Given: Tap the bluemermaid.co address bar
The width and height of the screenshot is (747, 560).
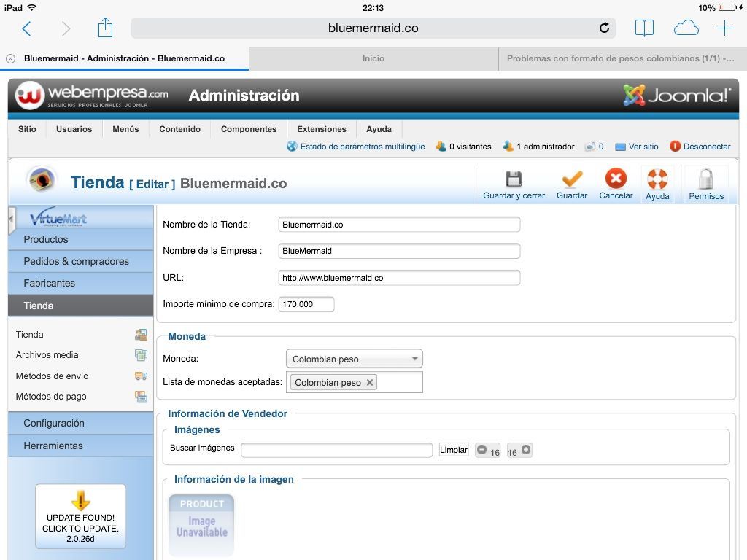Looking at the screenshot, I should 373,28.
